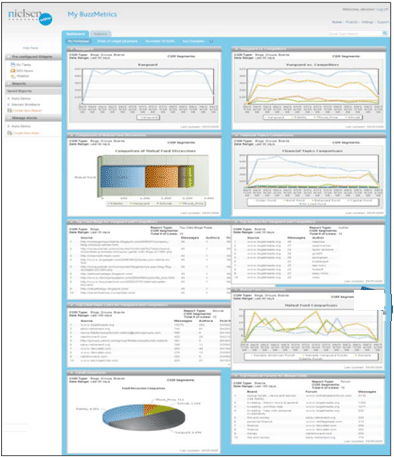394x458 pixels.
Task: Open the Create New Alert link
Action: 26,133
